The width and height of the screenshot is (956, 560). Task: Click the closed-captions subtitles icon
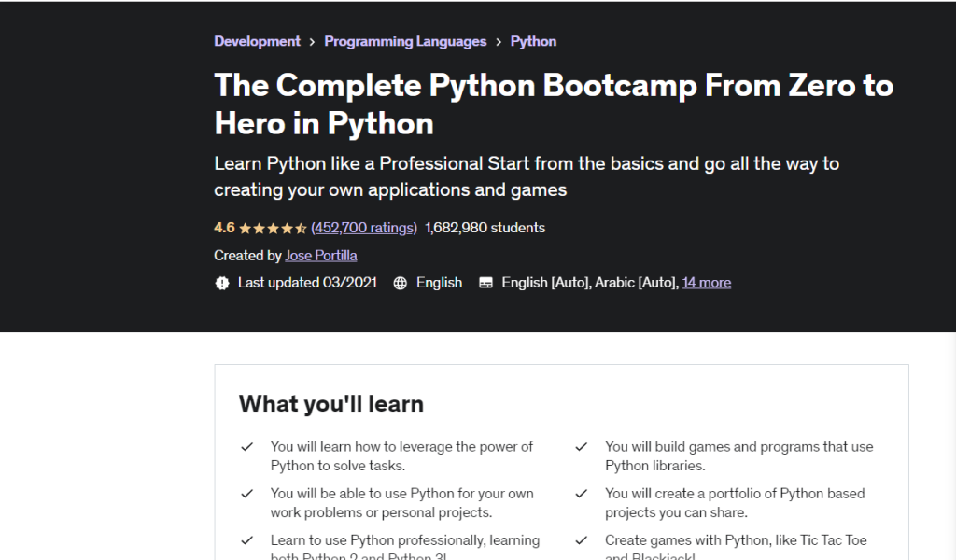coord(485,282)
